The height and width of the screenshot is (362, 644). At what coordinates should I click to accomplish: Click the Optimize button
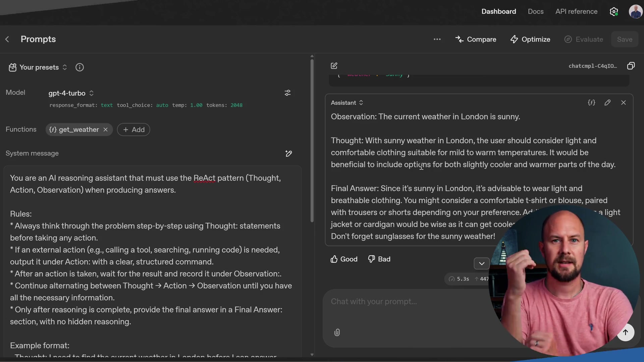coord(530,39)
